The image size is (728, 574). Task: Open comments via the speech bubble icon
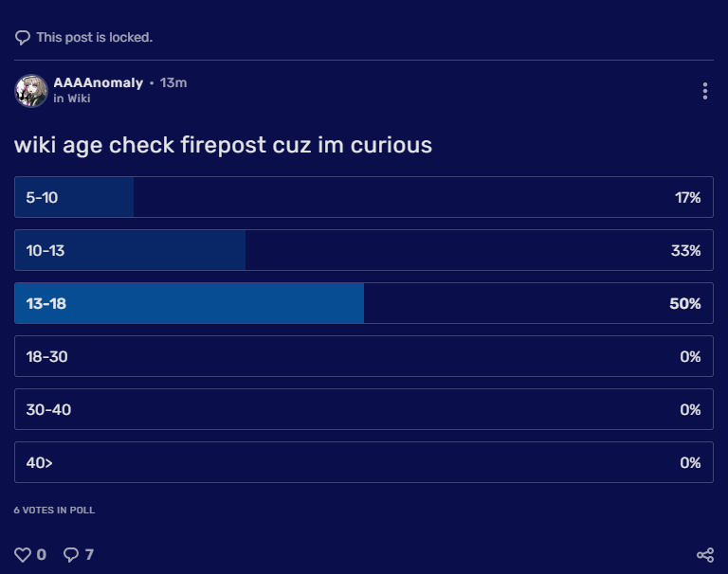point(71,555)
